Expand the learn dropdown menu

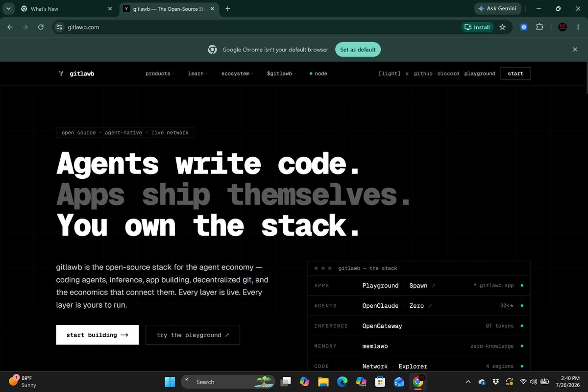tap(197, 73)
